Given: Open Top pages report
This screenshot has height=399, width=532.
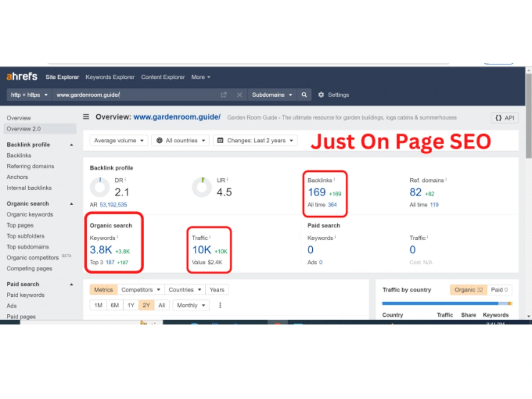Looking at the screenshot, I should pos(20,225).
